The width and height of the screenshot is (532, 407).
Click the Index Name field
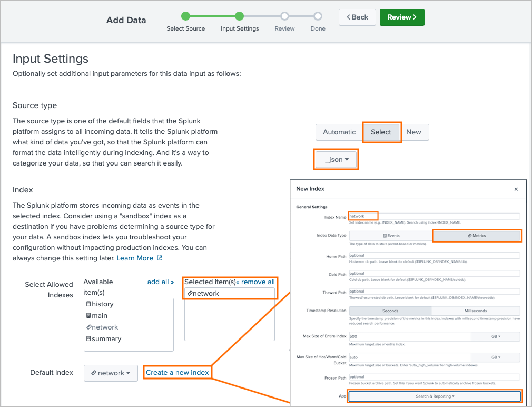(x=434, y=216)
